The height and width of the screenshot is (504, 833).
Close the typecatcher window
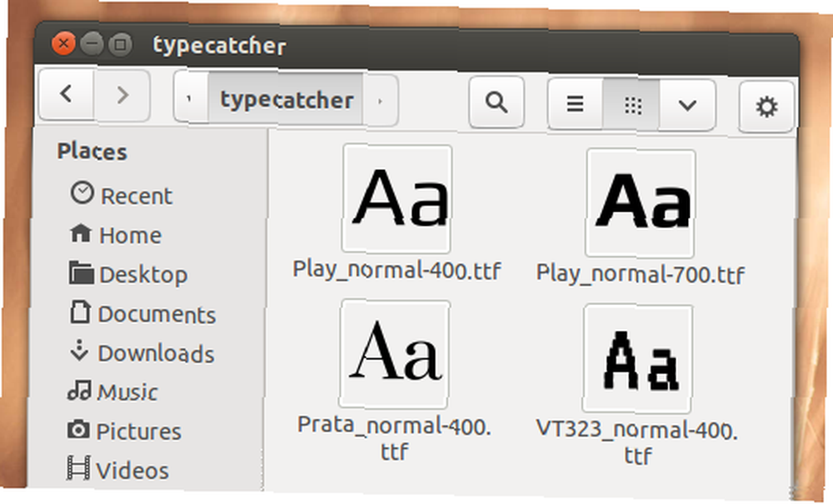click(x=64, y=43)
